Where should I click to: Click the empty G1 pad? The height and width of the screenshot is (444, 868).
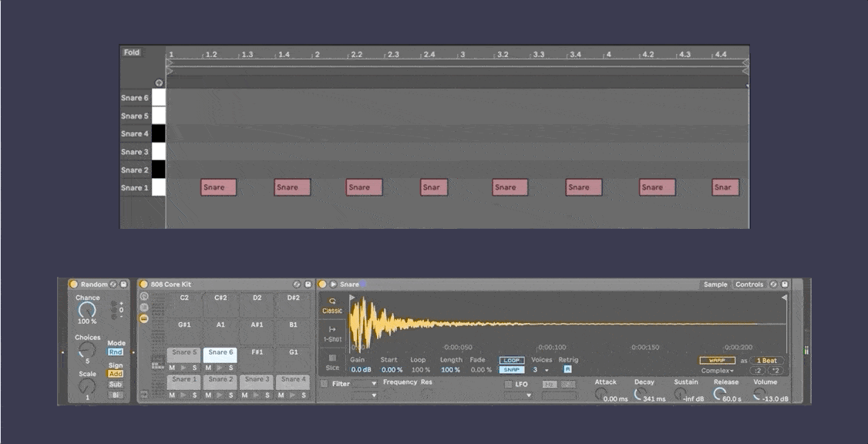coord(294,358)
